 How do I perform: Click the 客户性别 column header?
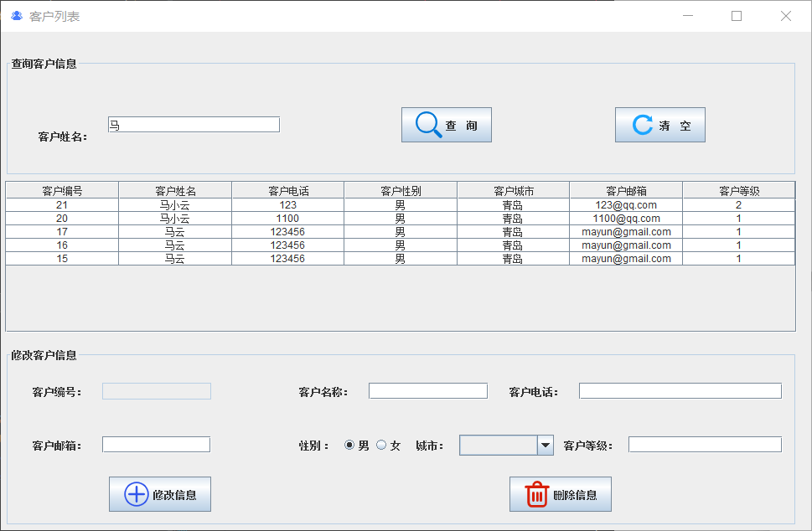401,190
